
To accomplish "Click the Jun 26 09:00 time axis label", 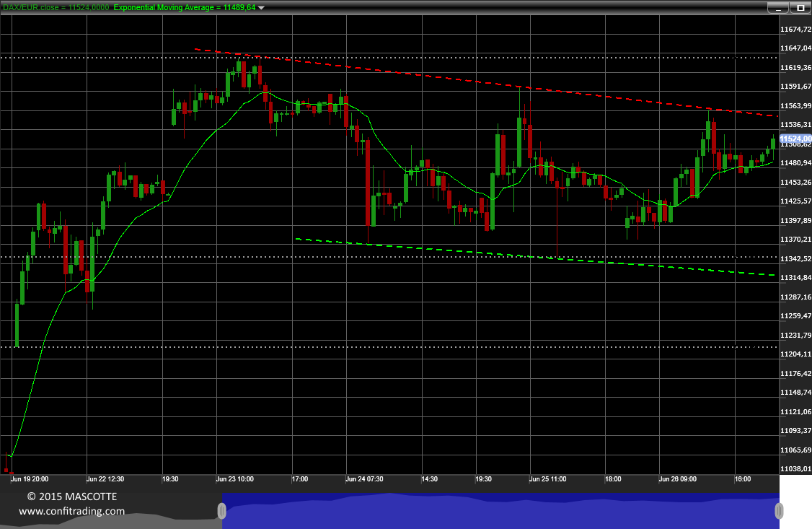I will (677, 479).
